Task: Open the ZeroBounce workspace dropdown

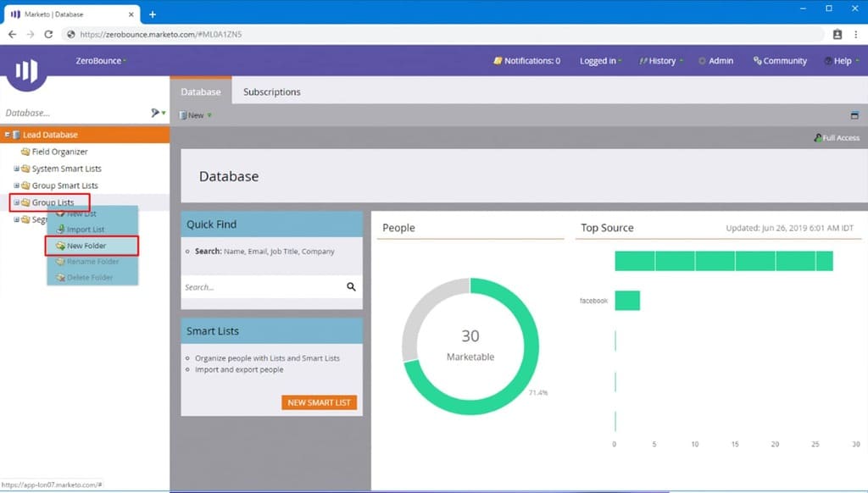Action: click(101, 60)
